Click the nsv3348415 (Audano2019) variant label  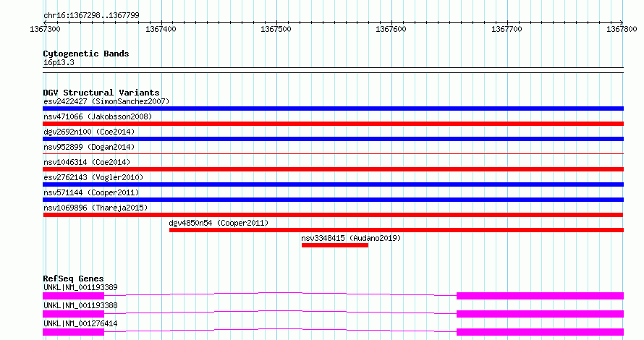351,238
